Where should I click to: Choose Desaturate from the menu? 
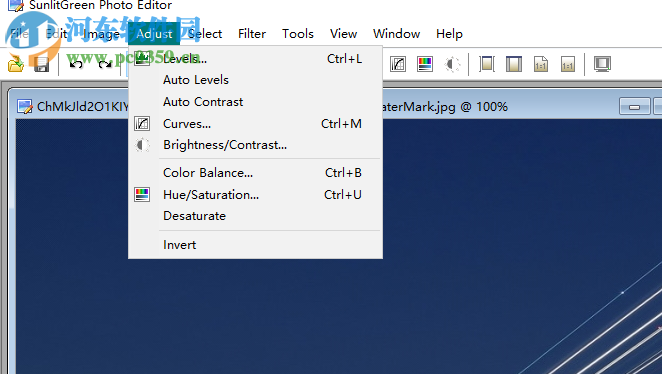[255, 216]
